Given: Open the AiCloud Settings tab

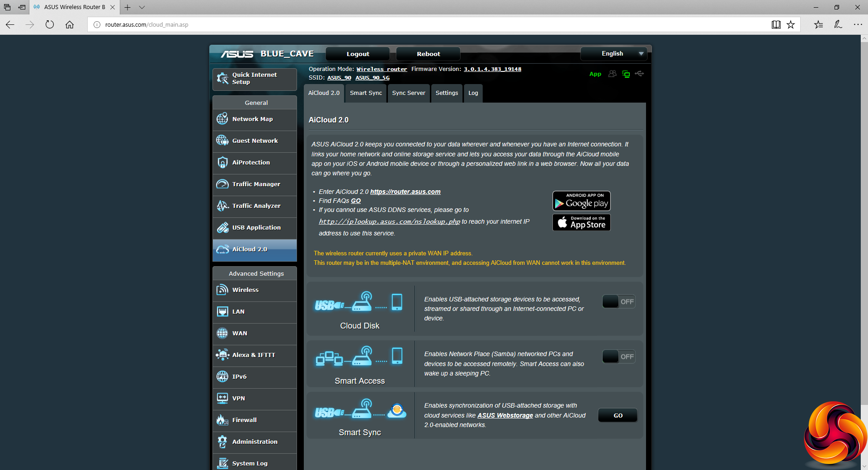Looking at the screenshot, I should [x=447, y=93].
